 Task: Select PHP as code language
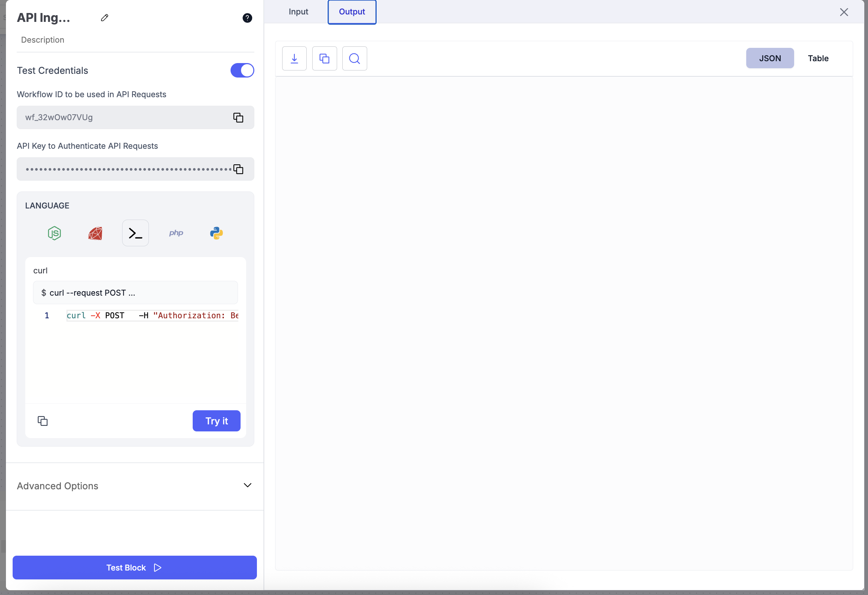point(176,233)
